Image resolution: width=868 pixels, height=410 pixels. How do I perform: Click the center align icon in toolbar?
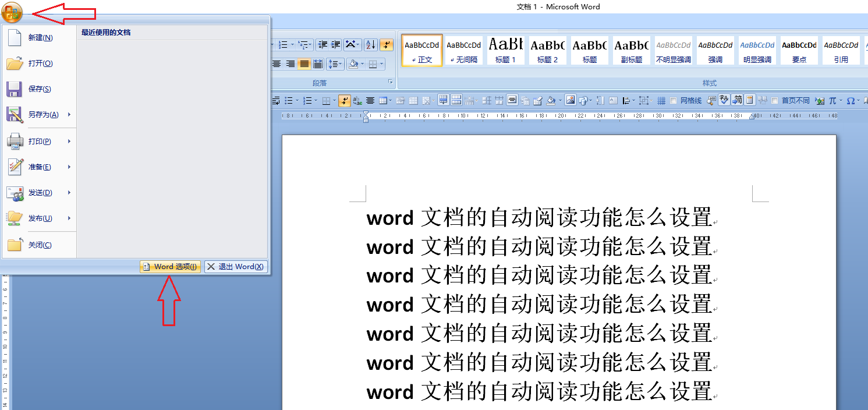(370, 101)
